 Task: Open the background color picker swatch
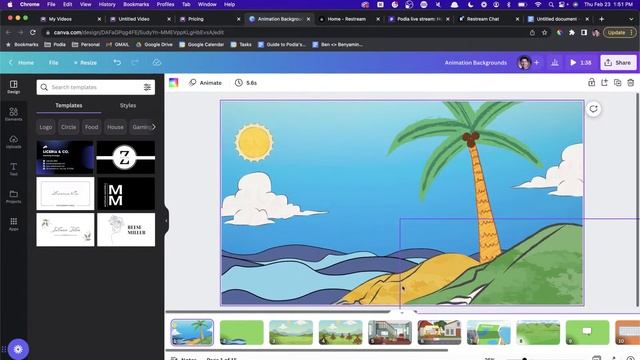coord(173,82)
